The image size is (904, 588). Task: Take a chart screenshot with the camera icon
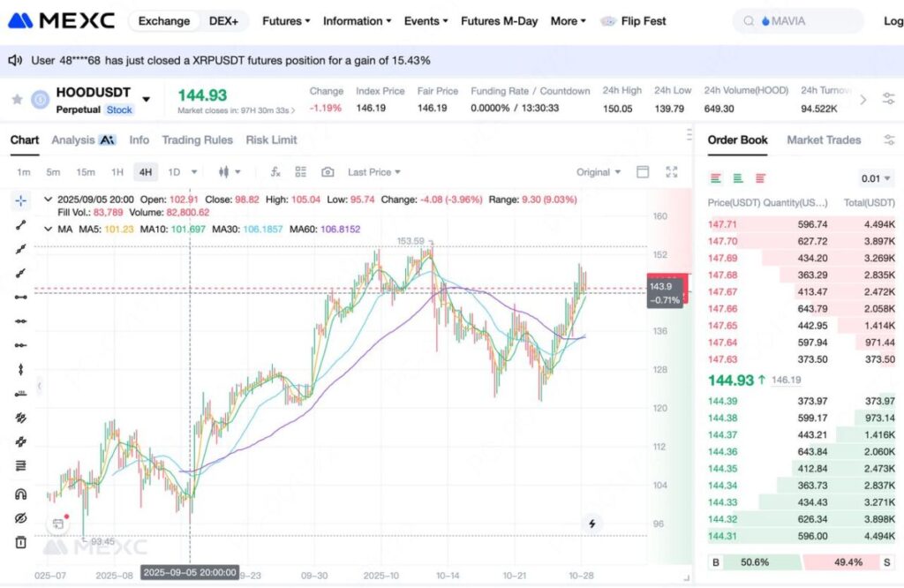[x=328, y=172]
